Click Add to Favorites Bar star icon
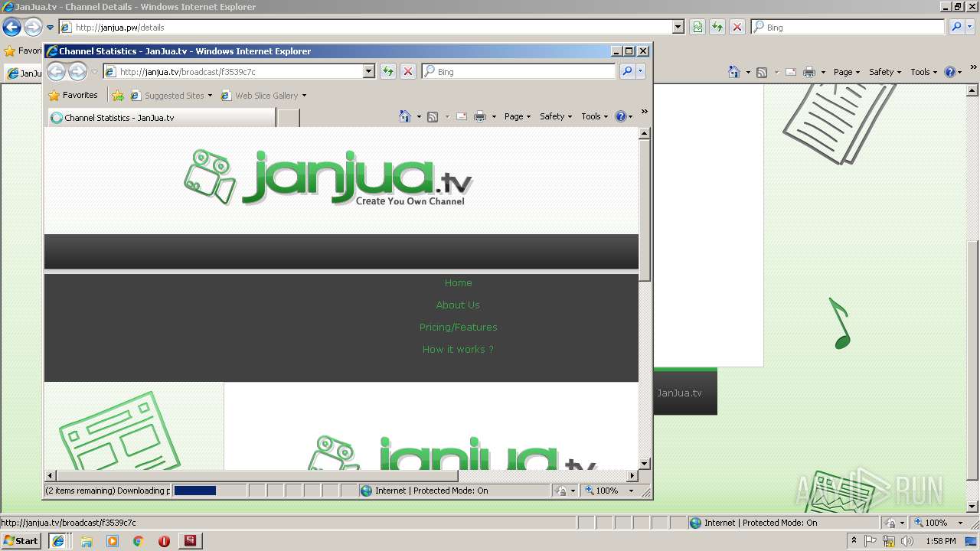The width and height of the screenshot is (980, 551). coord(117,96)
